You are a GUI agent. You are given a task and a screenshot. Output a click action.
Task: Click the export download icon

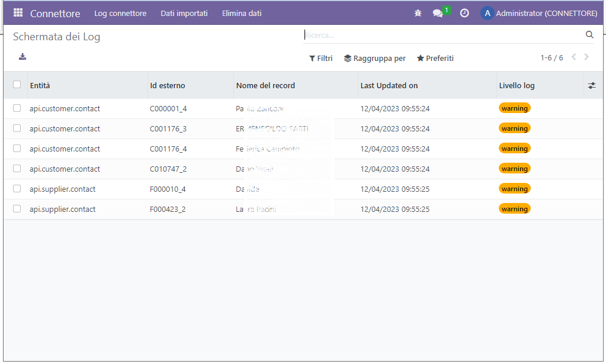click(23, 57)
